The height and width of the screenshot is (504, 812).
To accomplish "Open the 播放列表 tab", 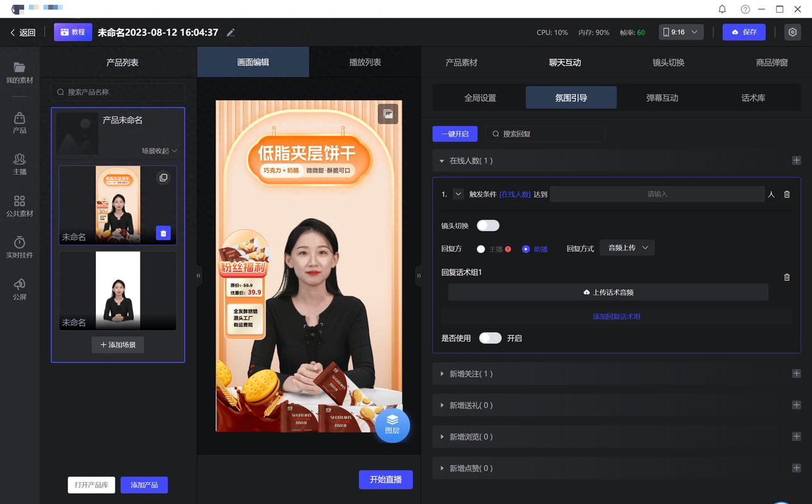I will tap(366, 62).
